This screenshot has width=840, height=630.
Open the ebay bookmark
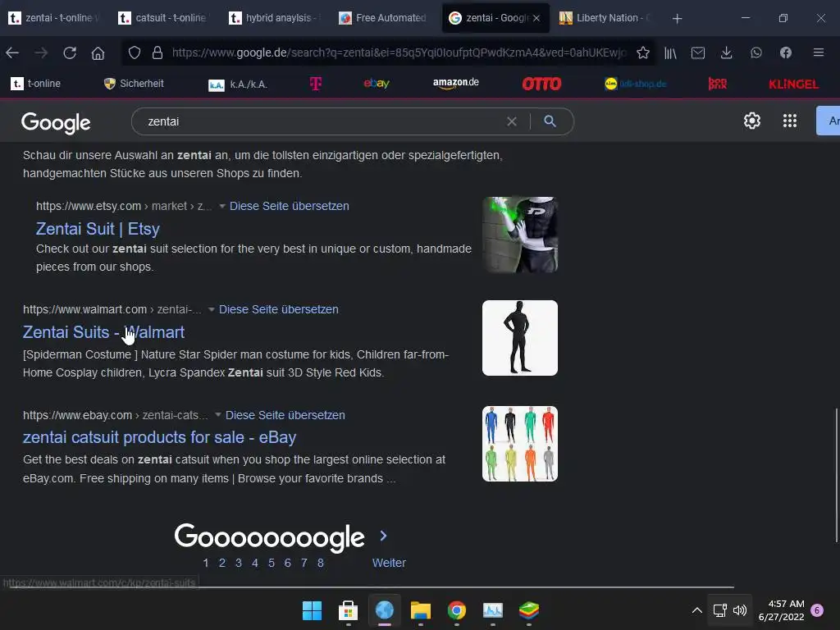(377, 83)
